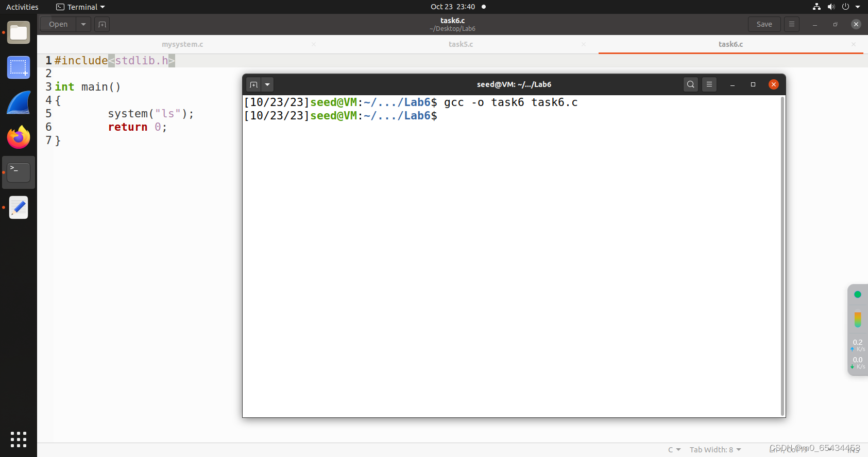
Task: Open new tab in terminal window
Action: [x=253, y=84]
